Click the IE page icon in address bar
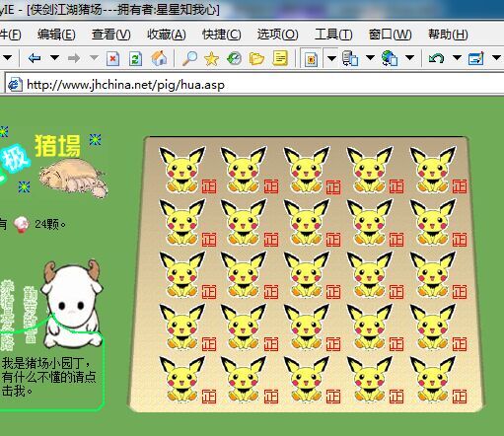This screenshot has height=436, width=504. [15, 85]
